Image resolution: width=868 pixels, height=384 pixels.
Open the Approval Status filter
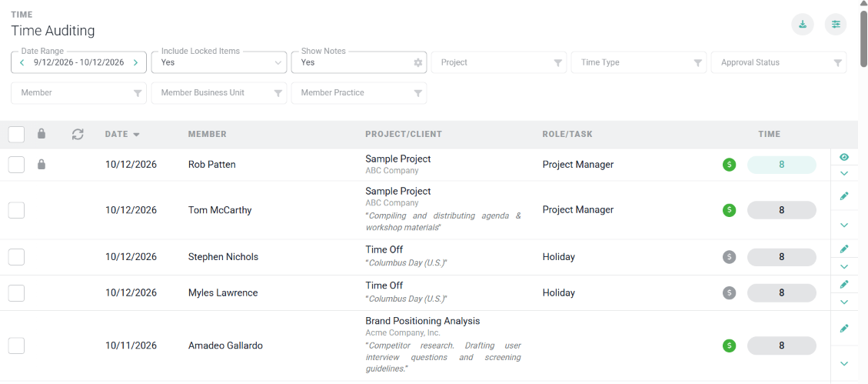point(779,62)
